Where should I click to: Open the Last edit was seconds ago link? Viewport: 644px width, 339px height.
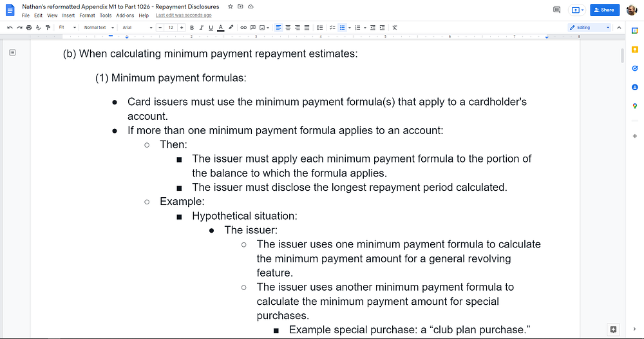[184, 15]
